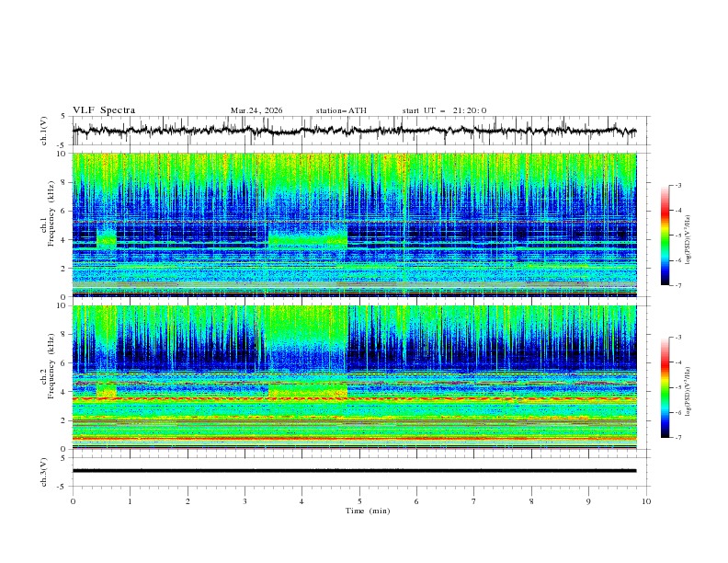Click the ch.2 "Frequency (kHz)" axis label
The height and width of the screenshot is (563, 728).
[51, 365]
